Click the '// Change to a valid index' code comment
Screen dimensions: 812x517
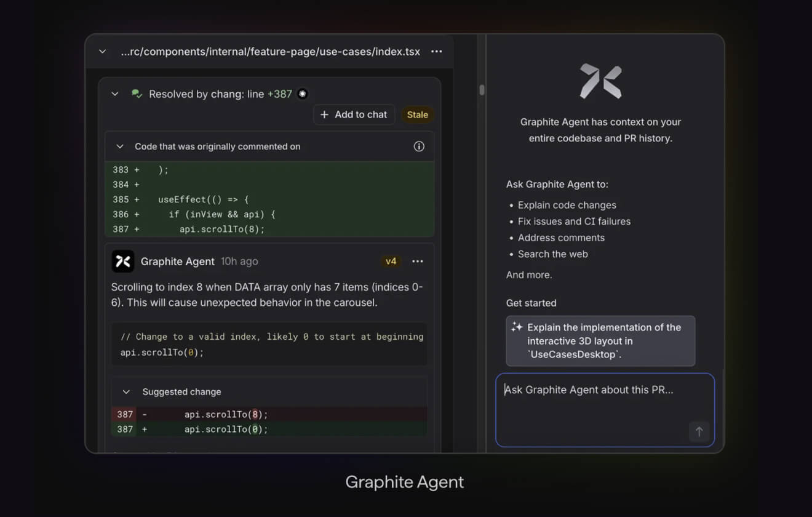[272, 337]
